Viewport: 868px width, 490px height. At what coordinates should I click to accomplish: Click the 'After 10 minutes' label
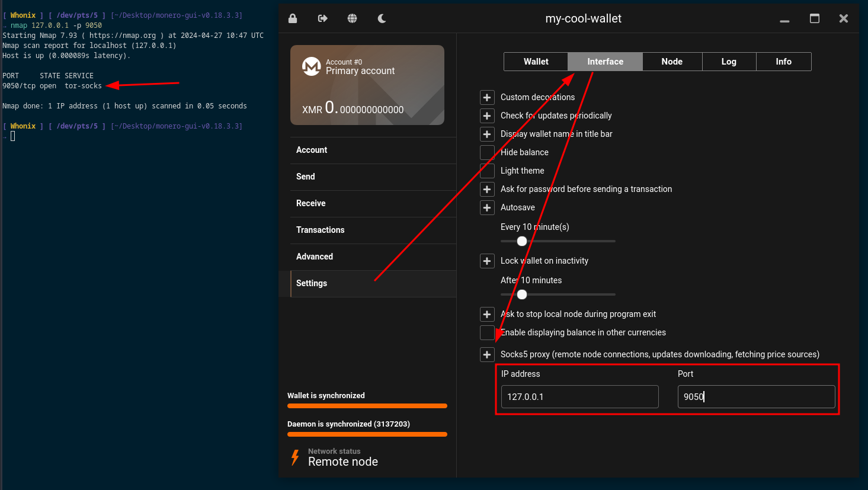pos(531,280)
